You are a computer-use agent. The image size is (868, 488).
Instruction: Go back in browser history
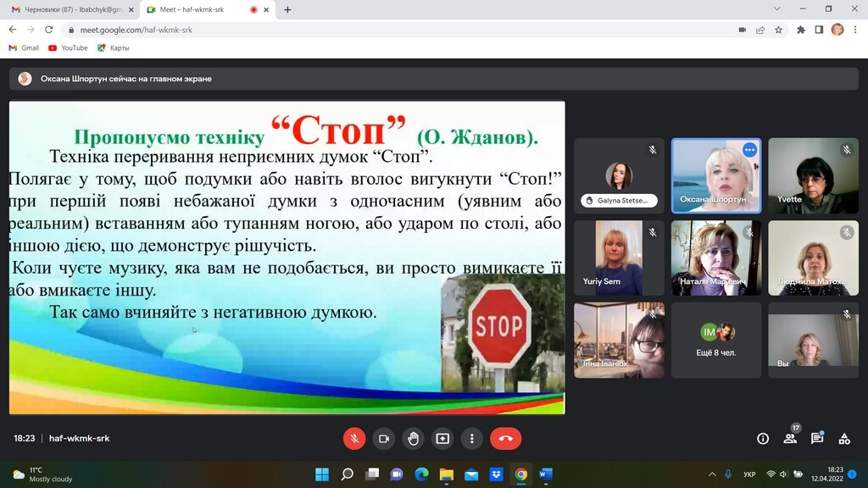click(x=13, y=30)
